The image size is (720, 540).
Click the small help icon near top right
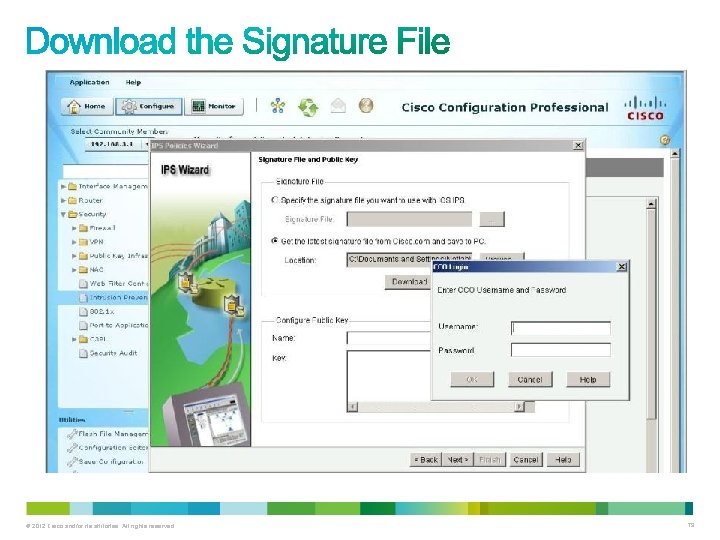pyautogui.click(x=665, y=140)
